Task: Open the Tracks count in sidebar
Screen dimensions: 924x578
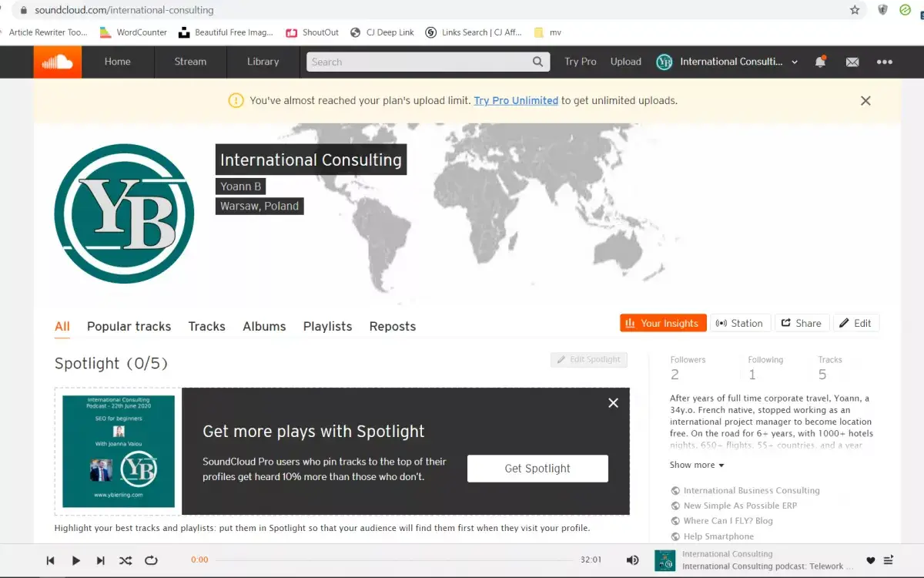Action: 830,368
